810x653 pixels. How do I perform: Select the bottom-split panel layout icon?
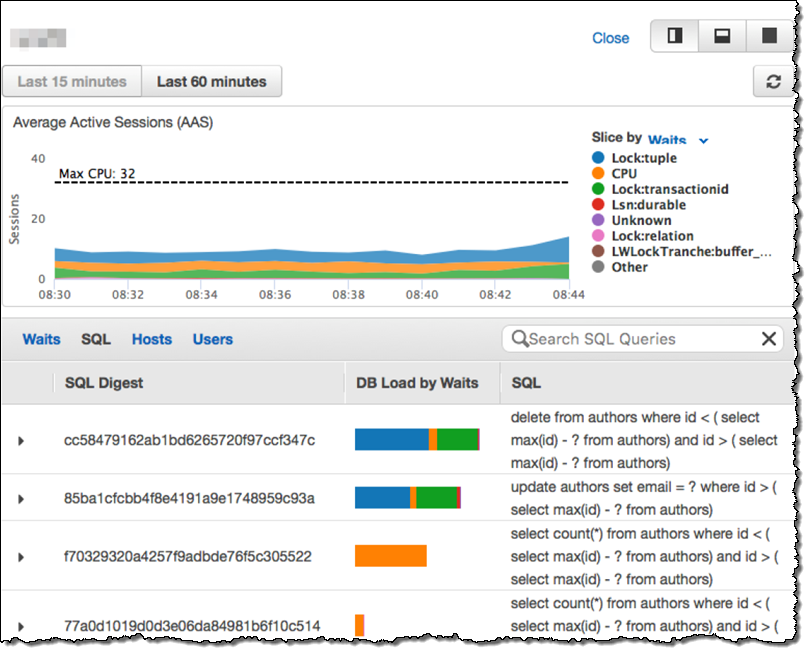722,36
